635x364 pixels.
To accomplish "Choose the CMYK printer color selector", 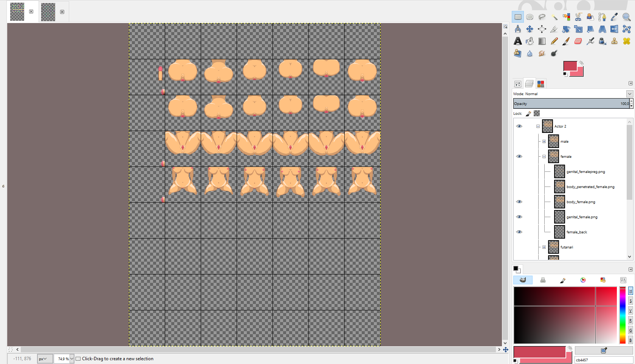I will coord(543,280).
